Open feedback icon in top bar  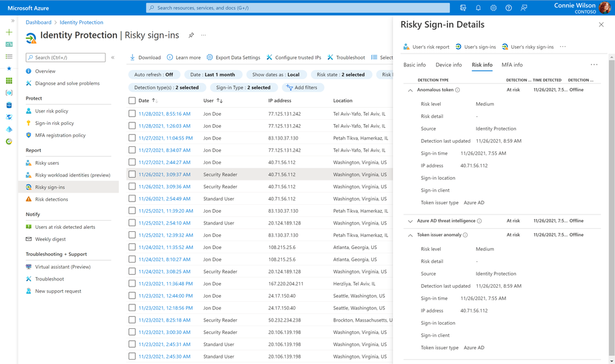(x=524, y=8)
